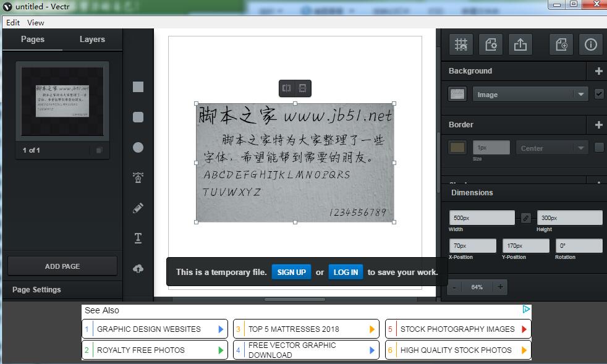Toggle the snap-to-grid icon
607x364 pixels.
[461, 44]
